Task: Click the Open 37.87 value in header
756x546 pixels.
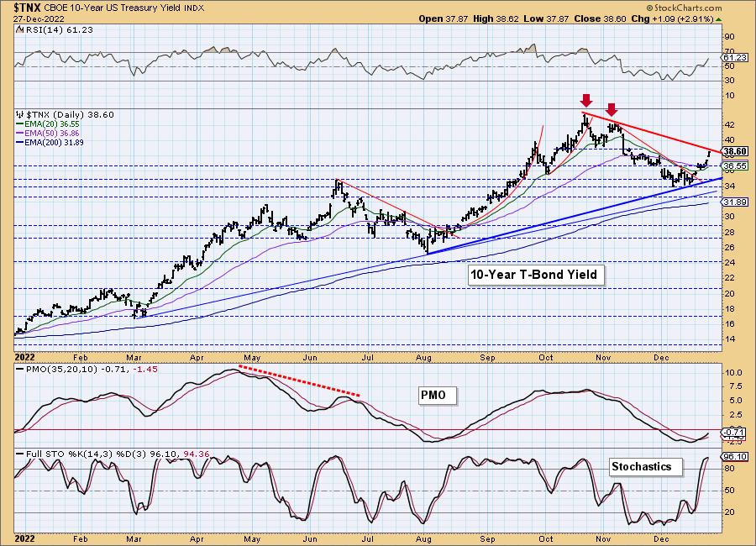Action: 443,18
